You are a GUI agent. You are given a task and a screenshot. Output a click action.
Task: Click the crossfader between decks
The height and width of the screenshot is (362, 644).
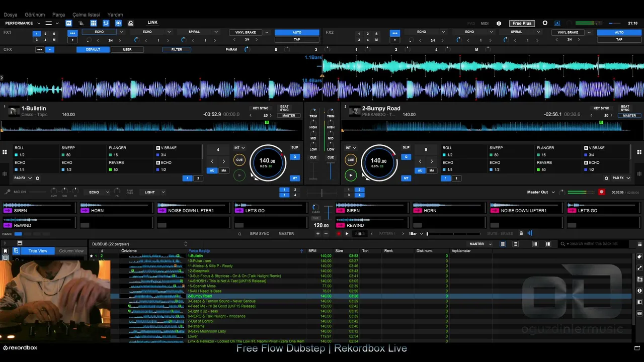coord(322,192)
